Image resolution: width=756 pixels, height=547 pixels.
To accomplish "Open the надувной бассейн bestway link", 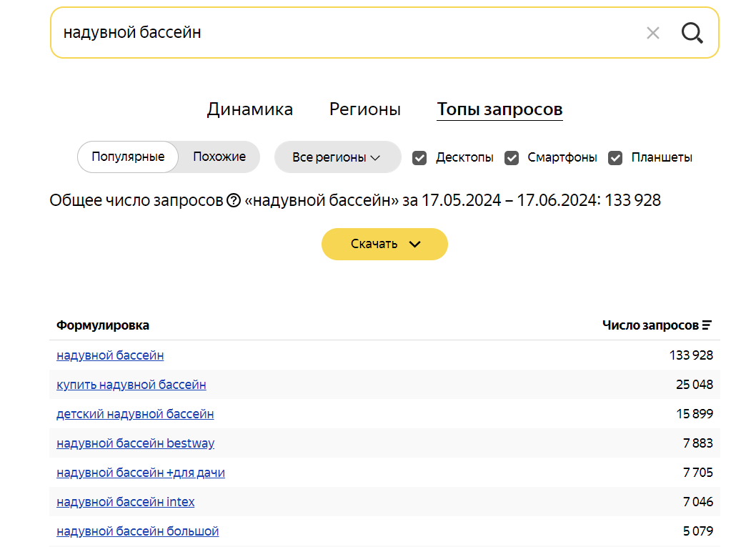I will point(136,443).
